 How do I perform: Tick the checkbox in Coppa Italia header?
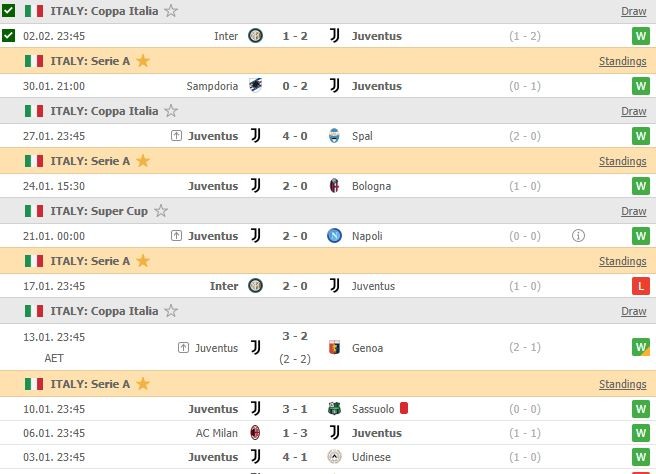point(9,11)
